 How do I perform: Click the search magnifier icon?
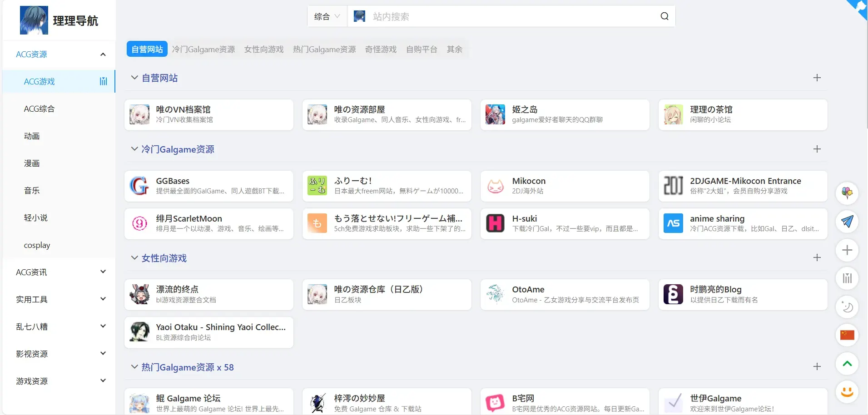pyautogui.click(x=664, y=16)
